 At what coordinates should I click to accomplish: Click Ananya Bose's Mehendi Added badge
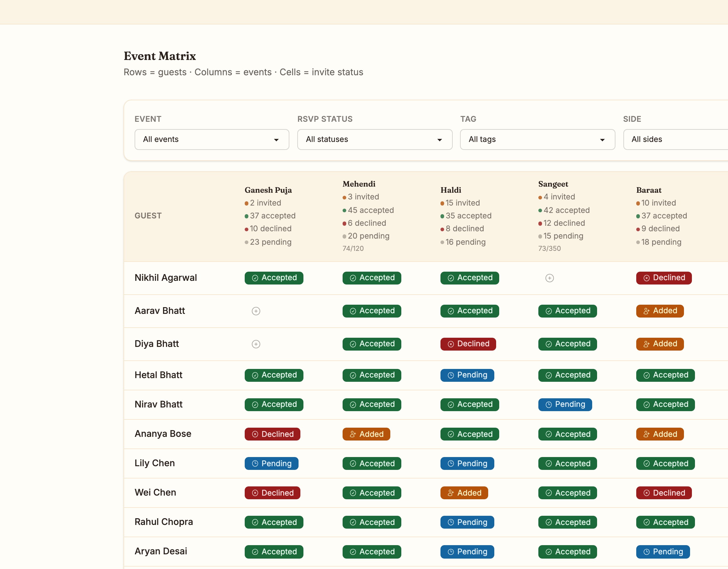point(366,434)
